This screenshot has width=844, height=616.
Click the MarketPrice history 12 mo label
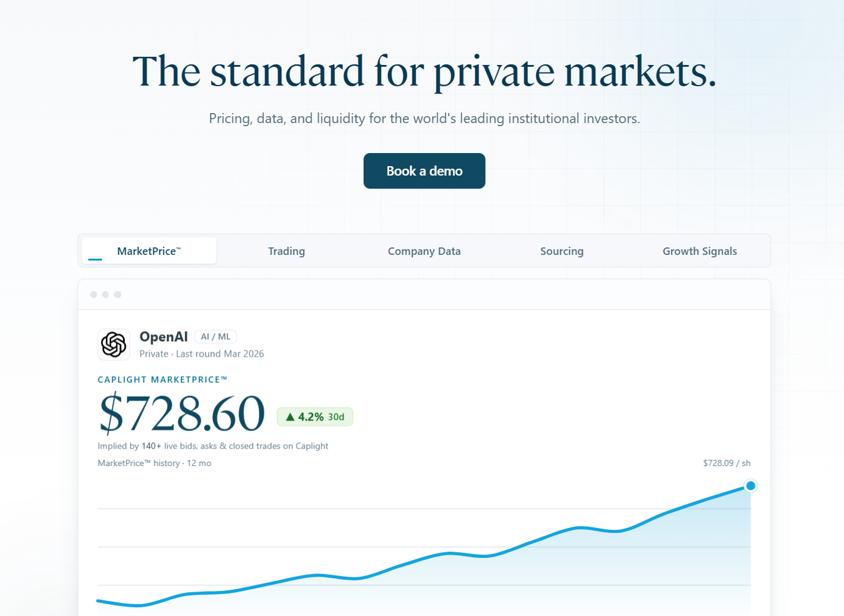click(154, 463)
